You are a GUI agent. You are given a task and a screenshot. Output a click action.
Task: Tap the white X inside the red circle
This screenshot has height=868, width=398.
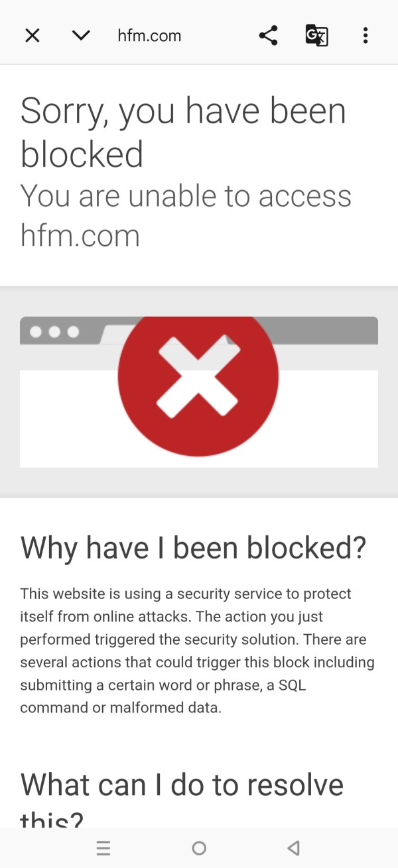(198, 377)
